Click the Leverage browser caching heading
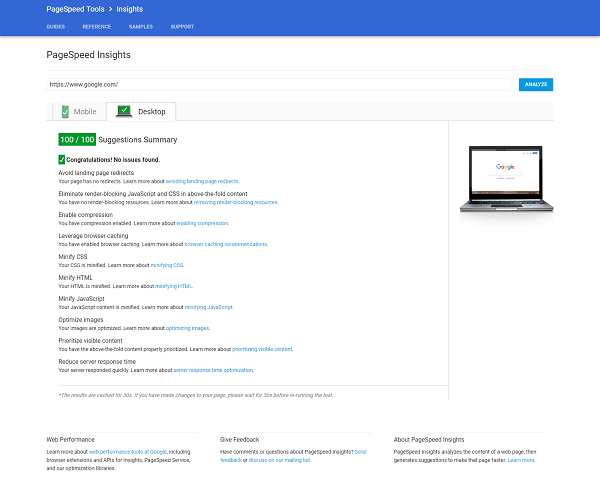The width and height of the screenshot is (600, 490). (93, 236)
